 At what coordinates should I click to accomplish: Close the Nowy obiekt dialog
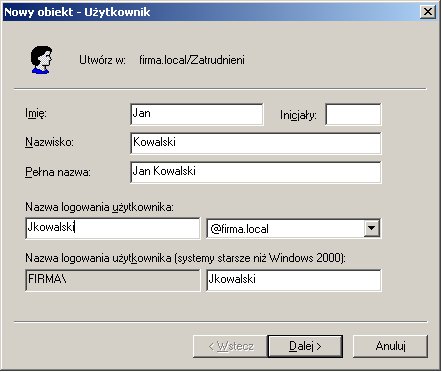click(x=428, y=12)
